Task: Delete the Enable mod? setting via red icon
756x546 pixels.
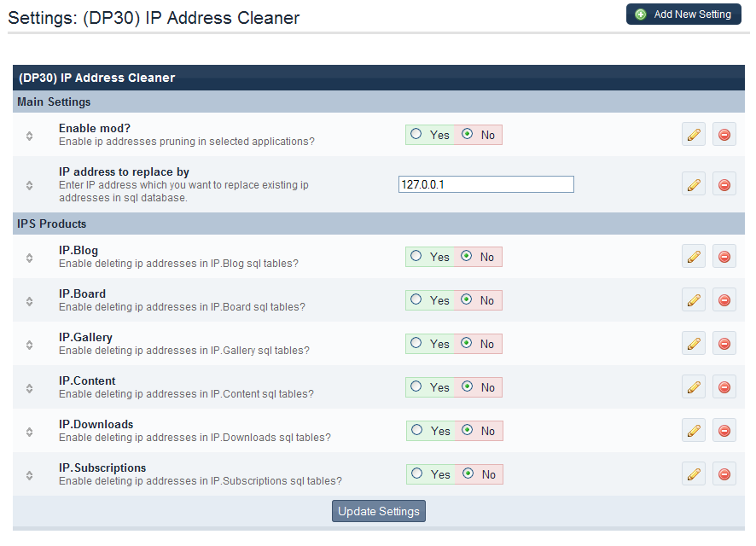Action: tap(724, 135)
